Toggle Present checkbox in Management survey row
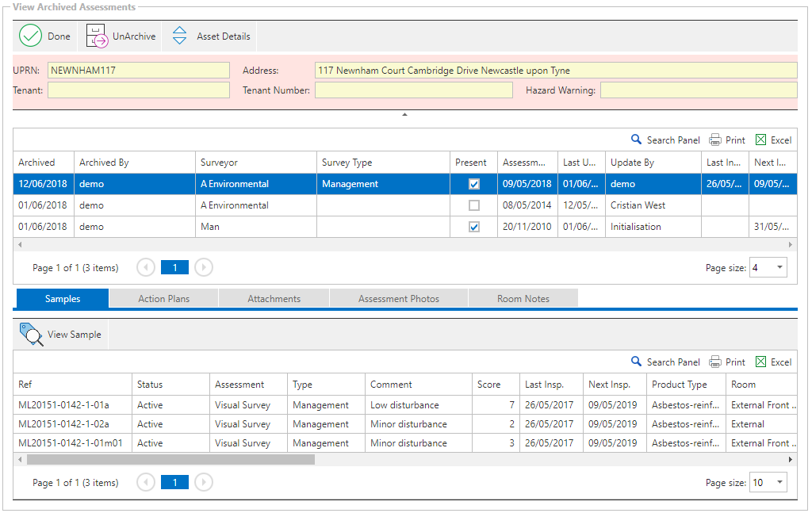Screen dimensions: 812x513 point(474,184)
